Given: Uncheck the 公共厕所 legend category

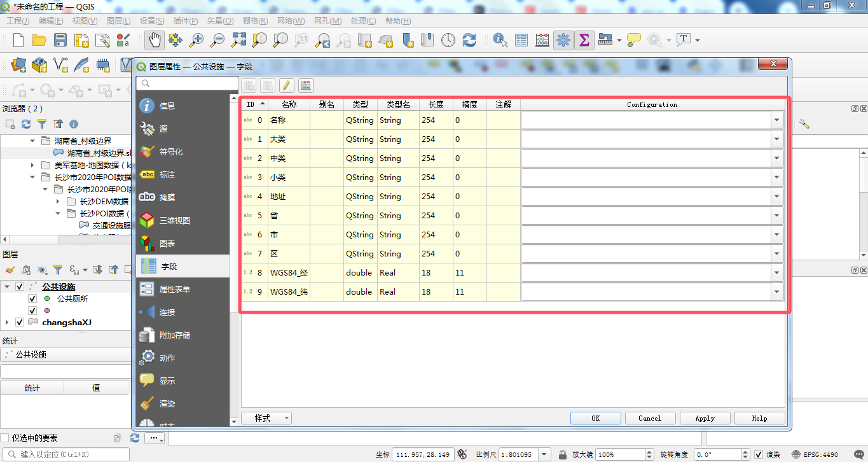Looking at the screenshot, I should pyautogui.click(x=32, y=298).
